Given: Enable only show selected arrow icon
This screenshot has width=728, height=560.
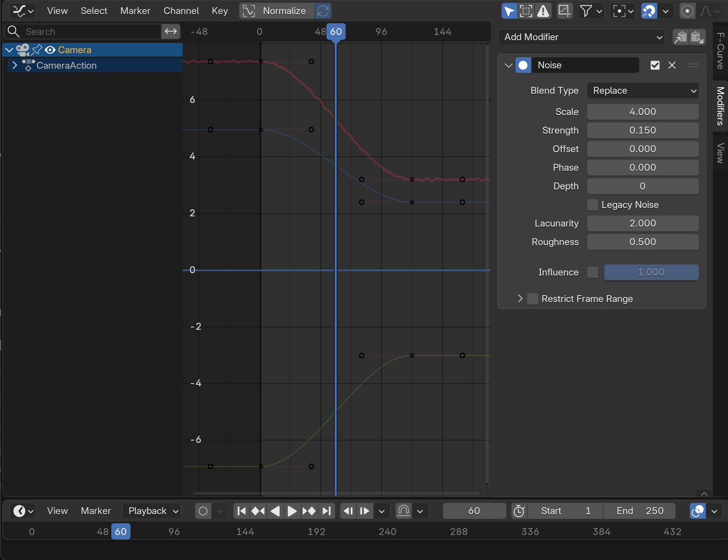Looking at the screenshot, I should (509, 11).
